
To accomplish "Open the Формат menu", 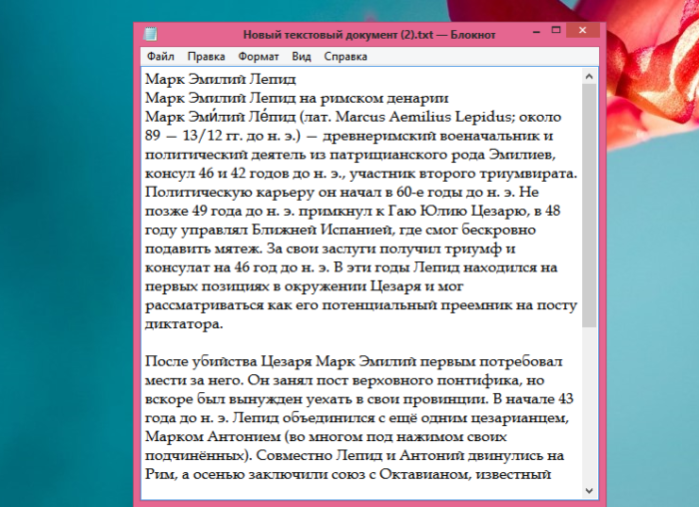I will (258, 57).
